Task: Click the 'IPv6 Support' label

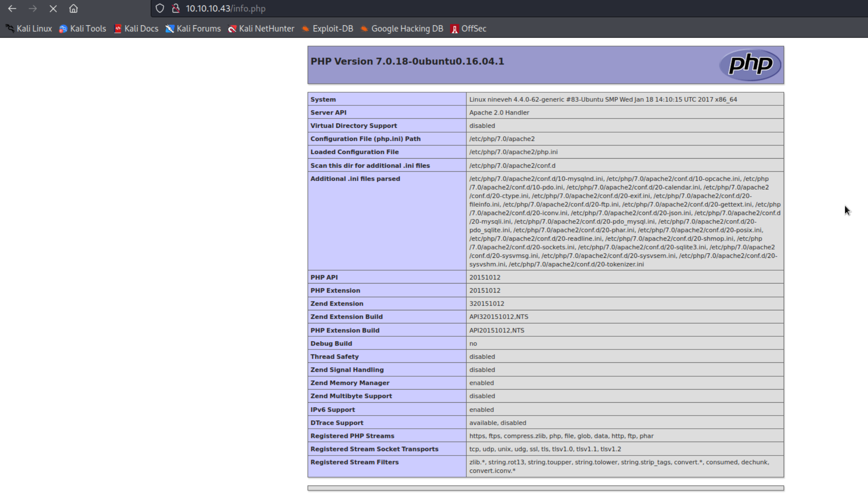Action: [x=332, y=409]
